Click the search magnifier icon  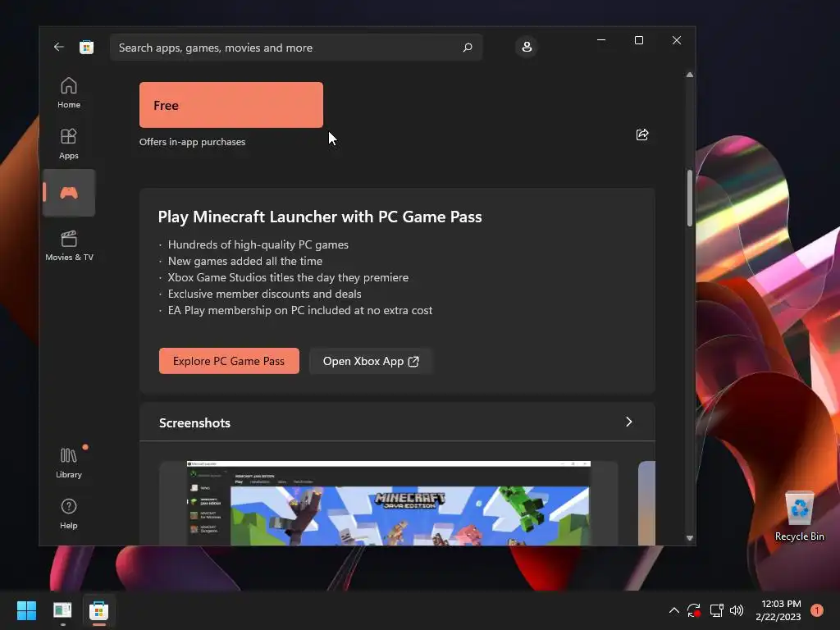pos(467,48)
